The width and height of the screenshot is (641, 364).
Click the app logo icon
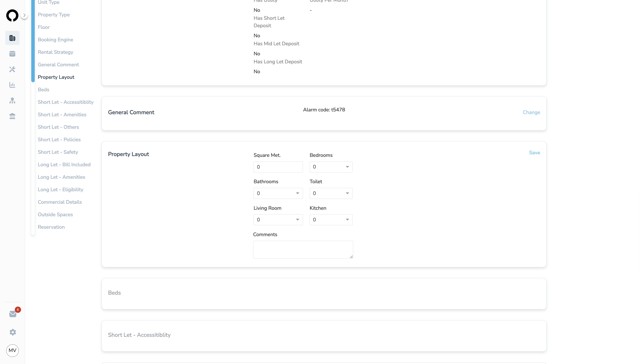(12, 15)
